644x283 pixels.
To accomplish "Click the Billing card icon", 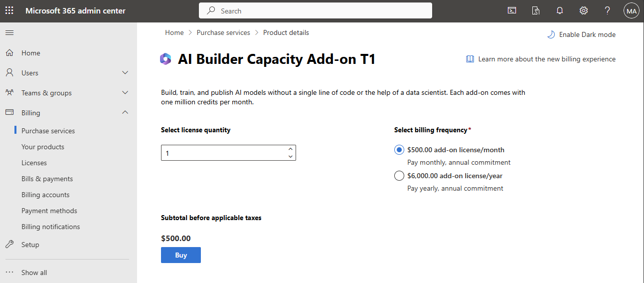I will pyautogui.click(x=9, y=113).
